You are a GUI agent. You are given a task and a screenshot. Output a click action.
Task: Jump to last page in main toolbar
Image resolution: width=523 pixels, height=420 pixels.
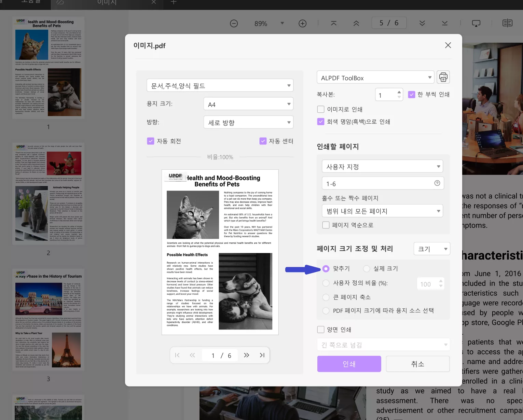(445, 23)
